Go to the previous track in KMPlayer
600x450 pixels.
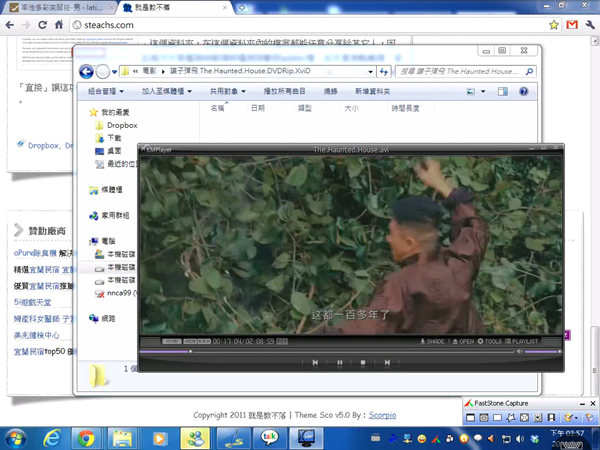315,362
